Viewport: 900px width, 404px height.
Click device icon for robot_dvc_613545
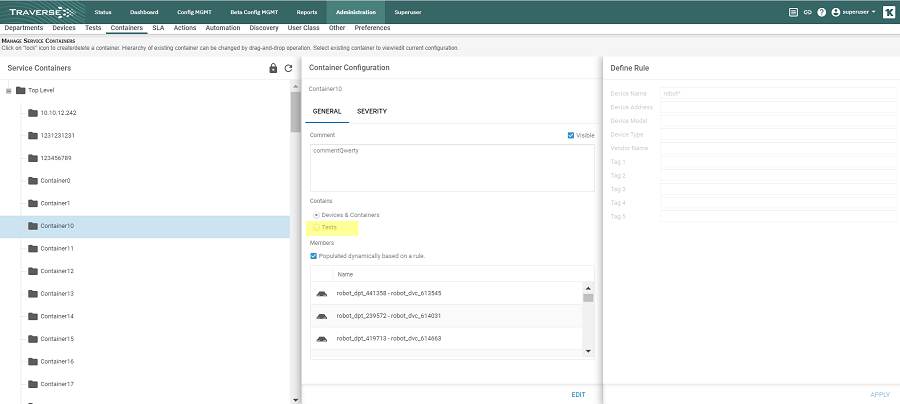click(321, 294)
